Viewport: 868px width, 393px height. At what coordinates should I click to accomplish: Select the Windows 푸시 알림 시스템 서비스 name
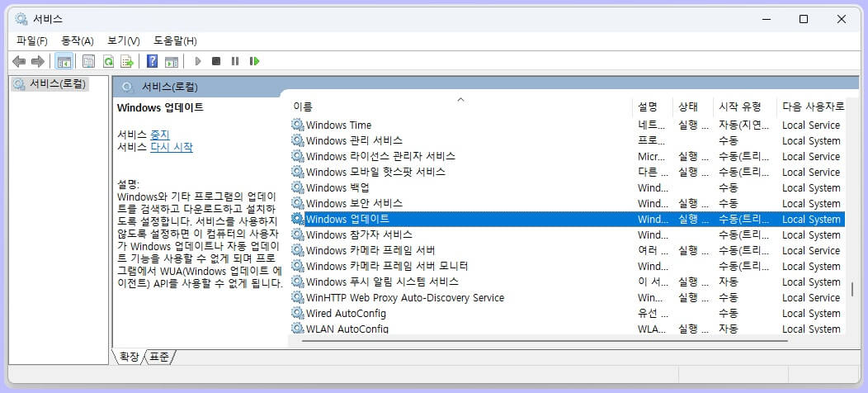(x=383, y=282)
